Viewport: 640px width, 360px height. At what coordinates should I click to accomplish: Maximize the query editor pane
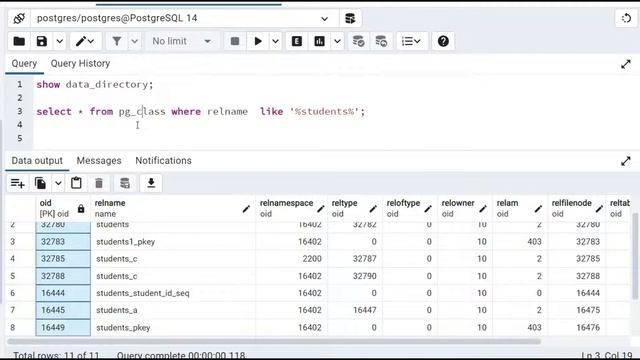[626, 64]
